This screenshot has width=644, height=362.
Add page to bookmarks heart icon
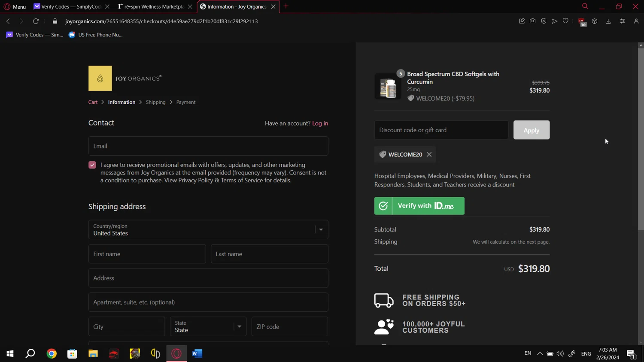565,21
